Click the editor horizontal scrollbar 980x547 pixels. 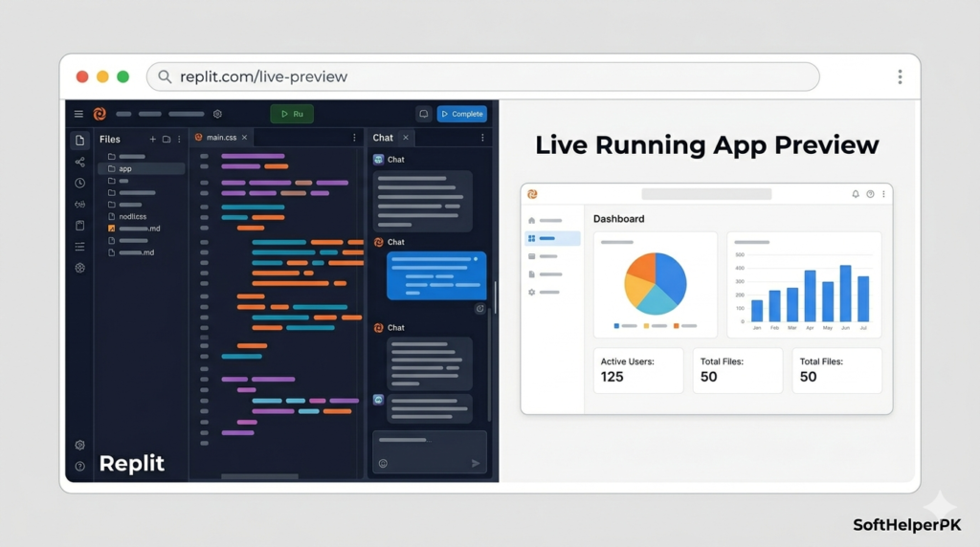(259, 476)
